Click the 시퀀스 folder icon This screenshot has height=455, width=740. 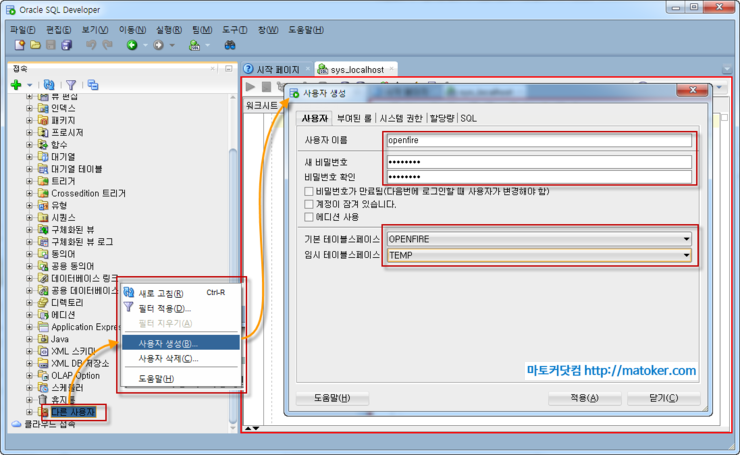click(x=43, y=217)
